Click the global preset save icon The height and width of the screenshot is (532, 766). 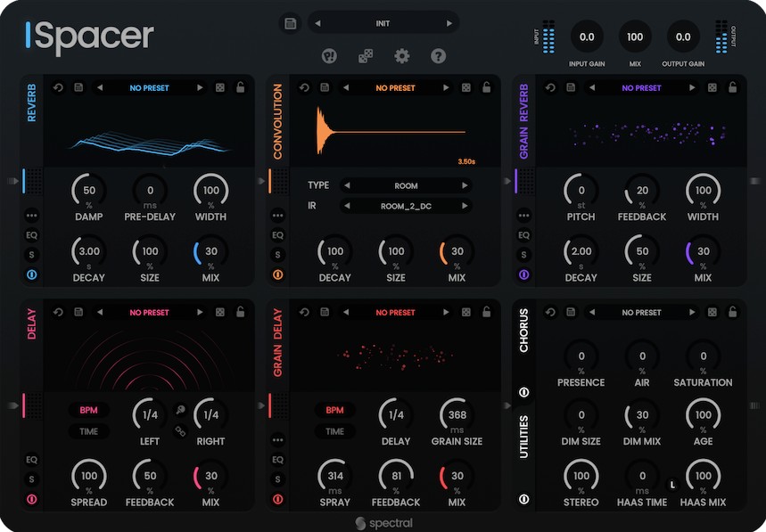(x=290, y=23)
